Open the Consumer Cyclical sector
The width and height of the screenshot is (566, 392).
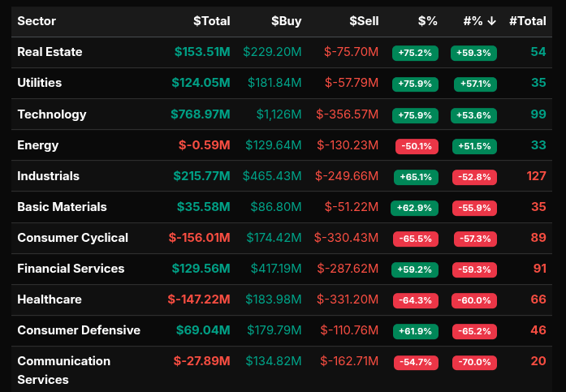(x=72, y=238)
